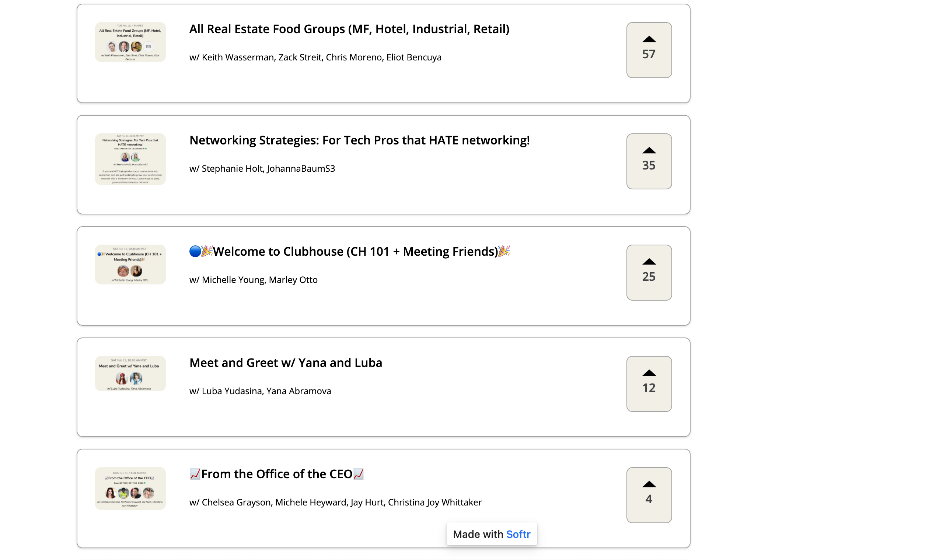Upvote the Networking Strategies event

click(649, 151)
